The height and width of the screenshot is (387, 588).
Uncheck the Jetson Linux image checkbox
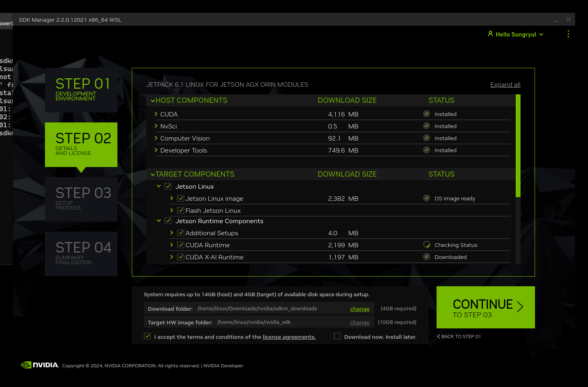[181, 198]
